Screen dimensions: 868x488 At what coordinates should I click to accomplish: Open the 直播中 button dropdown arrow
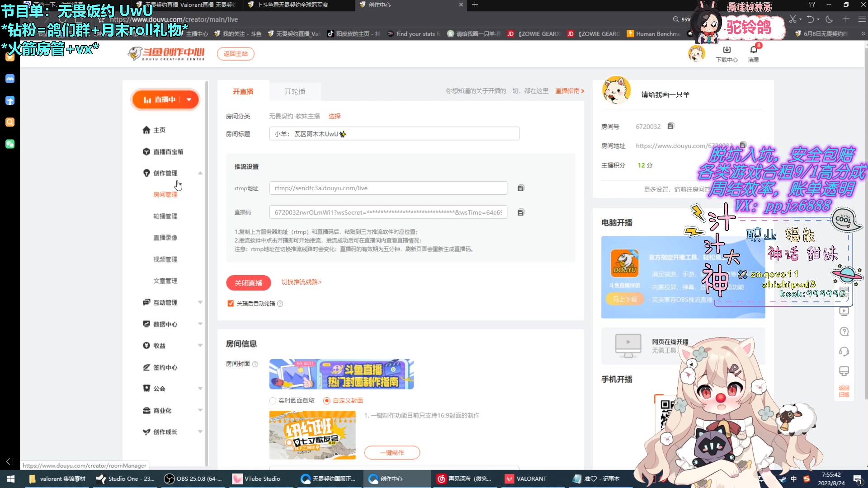(189, 100)
